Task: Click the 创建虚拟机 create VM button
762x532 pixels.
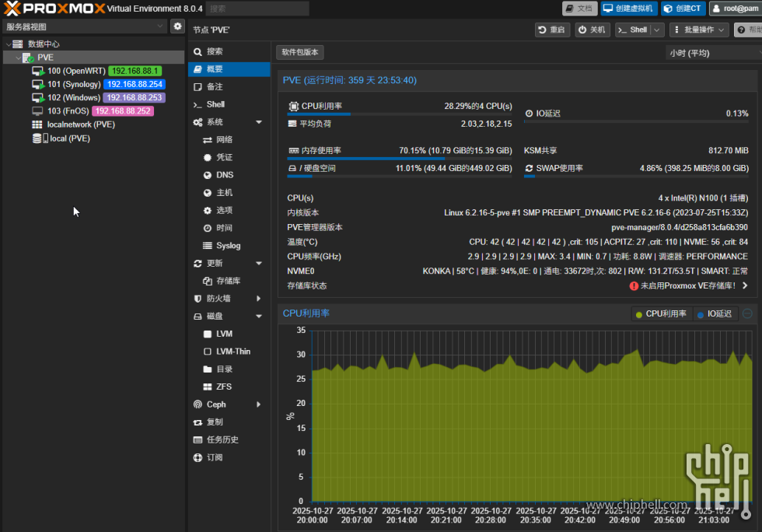Action: click(x=629, y=9)
